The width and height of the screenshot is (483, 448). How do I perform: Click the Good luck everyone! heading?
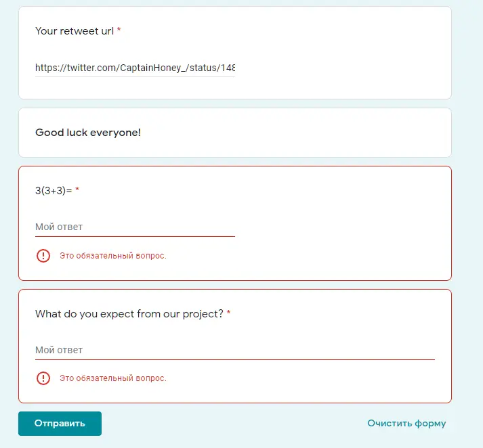[x=88, y=133]
